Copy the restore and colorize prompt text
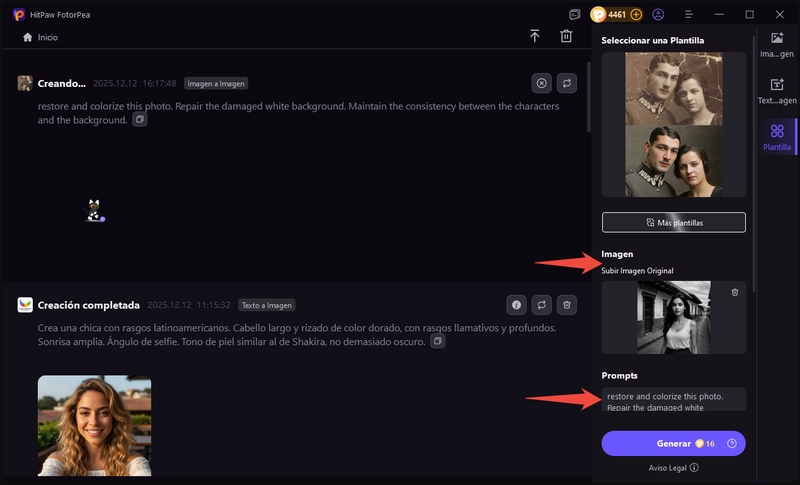Image resolution: width=800 pixels, height=485 pixels. click(140, 120)
